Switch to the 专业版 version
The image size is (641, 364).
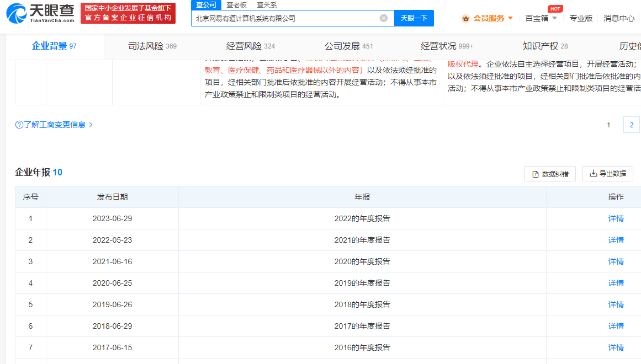[x=581, y=18]
